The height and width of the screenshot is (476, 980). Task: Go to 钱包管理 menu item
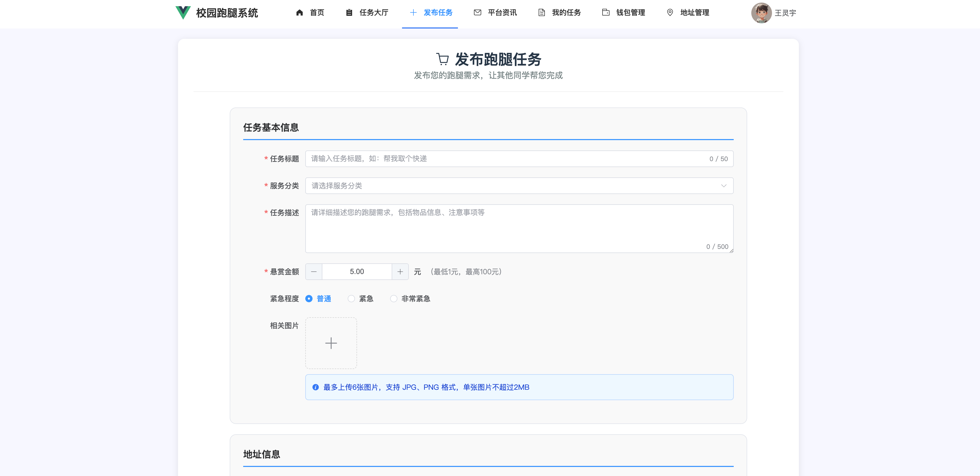coord(630,13)
